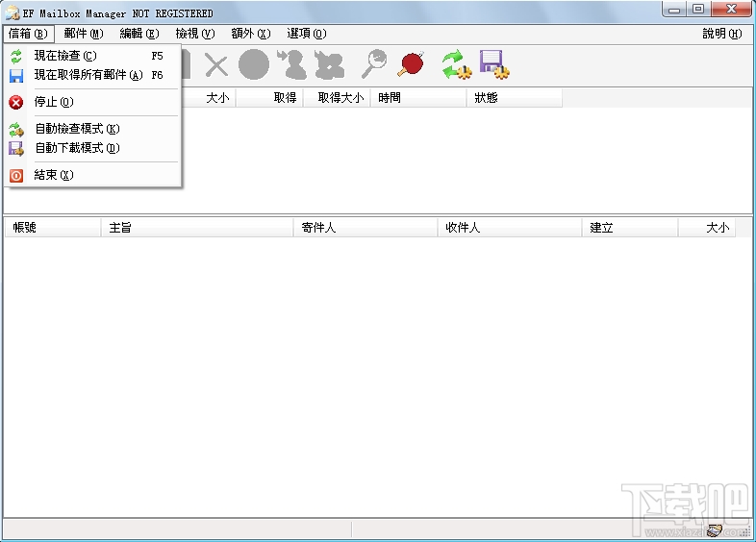Screen dimensions: 756x542
Task: Sort mailboxes by the first 大小 column header
Action: point(209,98)
